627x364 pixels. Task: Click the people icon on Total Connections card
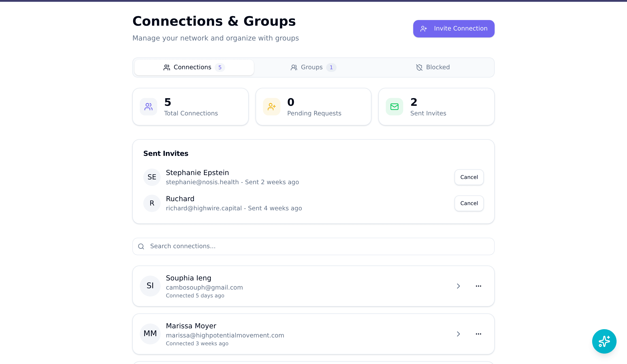(148, 106)
